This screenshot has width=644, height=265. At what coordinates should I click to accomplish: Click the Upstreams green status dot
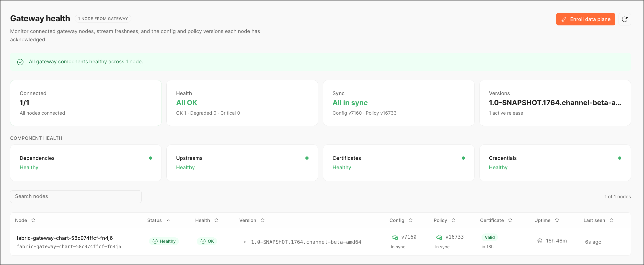point(307,158)
